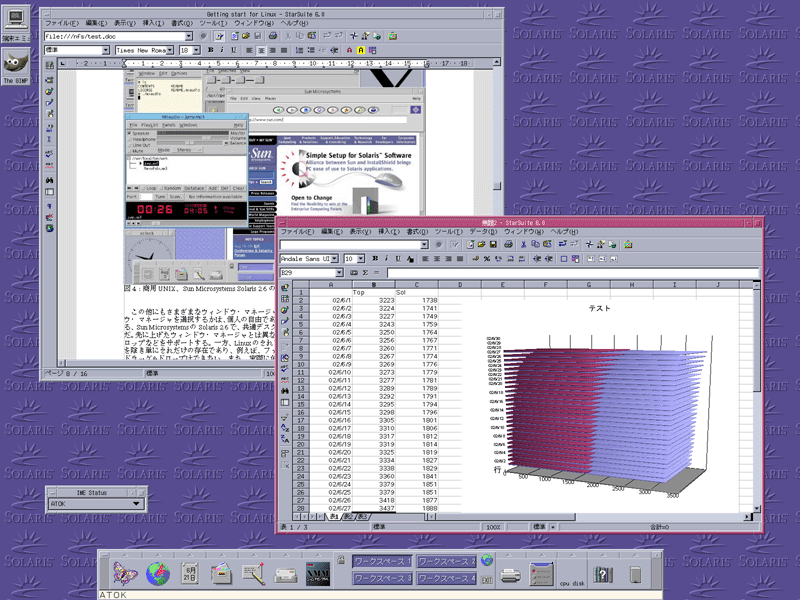The width and height of the screenshot is (800, 600).
Task: Toggle justified alignment in the document toolbar
Action: (x=284, y=50)
